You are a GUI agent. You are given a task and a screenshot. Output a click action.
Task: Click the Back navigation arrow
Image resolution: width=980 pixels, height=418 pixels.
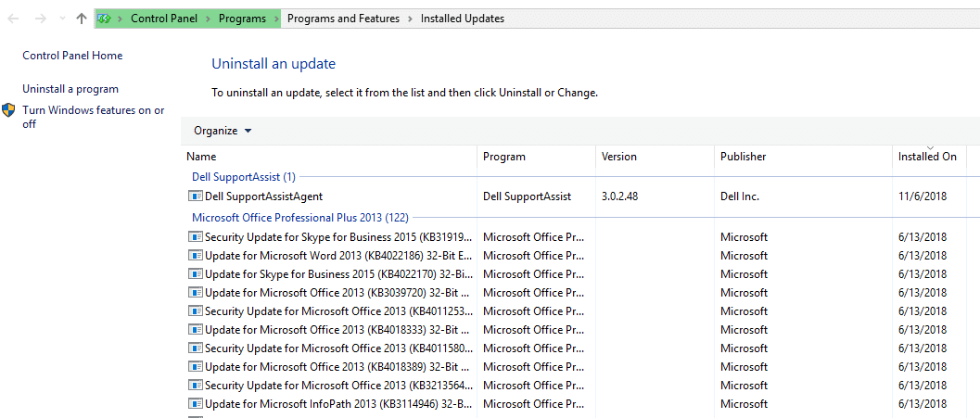point(14,19)
